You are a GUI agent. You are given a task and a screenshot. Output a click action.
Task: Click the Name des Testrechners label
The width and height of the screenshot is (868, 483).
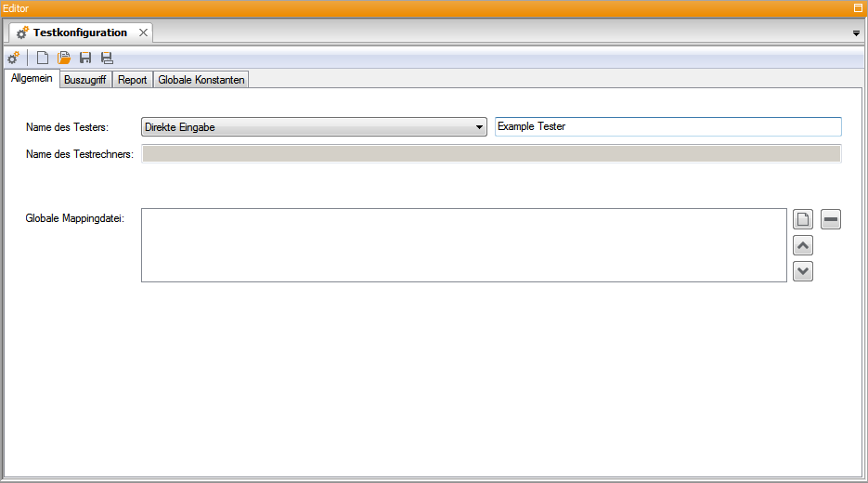[x=80, y=154]
